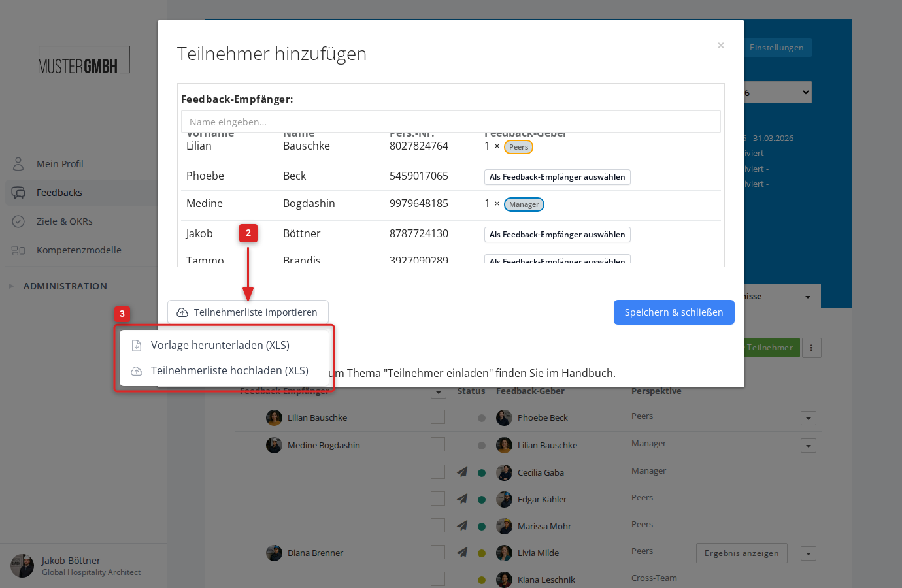Click the Manager tag for Medine Bogdashin
Image resolution: width=902 pixels, height=588 pixels.
(524, 204)
